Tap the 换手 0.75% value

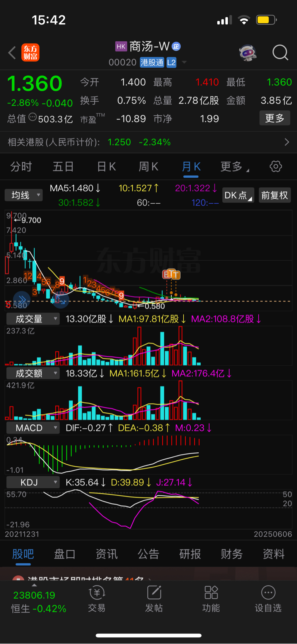131,101
